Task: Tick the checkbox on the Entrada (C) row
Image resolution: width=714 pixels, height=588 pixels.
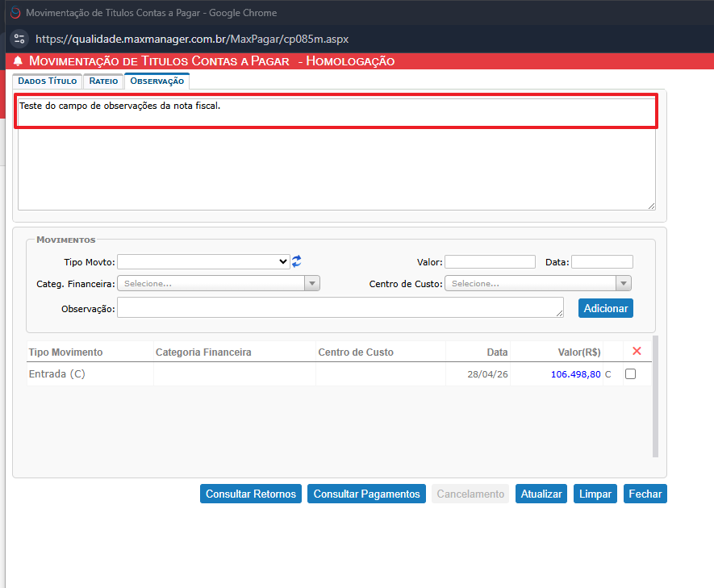Action: point(630,374)
